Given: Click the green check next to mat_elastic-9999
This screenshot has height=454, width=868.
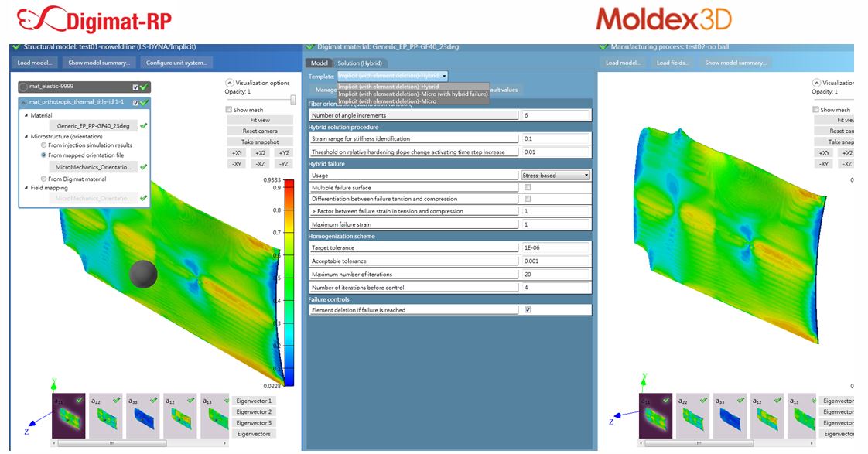Looking at the screenshot, I should pos(144,87).
